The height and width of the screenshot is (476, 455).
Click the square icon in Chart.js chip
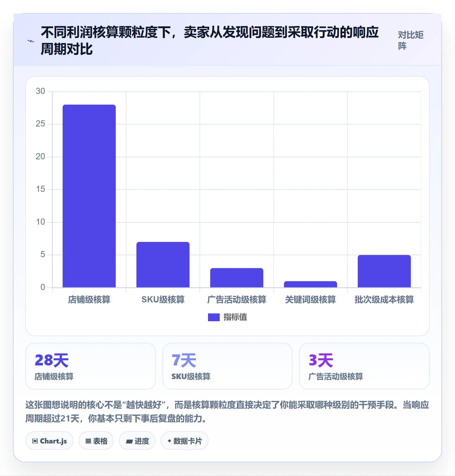(x=35, y=441)
